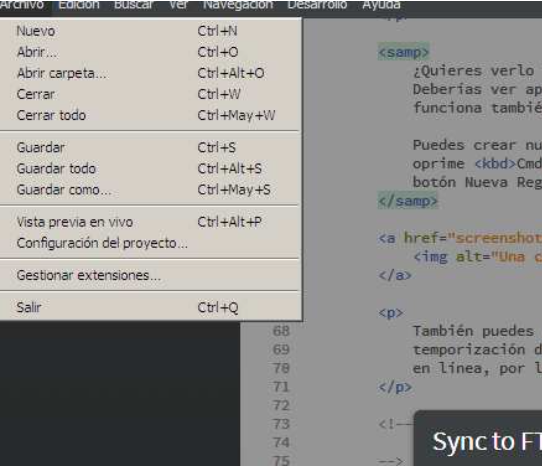Open the Navegación menu
542x468 pixels.
click(238, 5)
